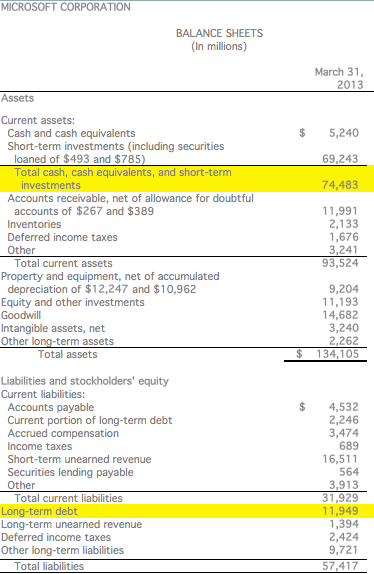Image resolution: width=374 pixels, height=574 pixels.
Task: Click the Total liabilities amount 57,417
Action: 340,566
